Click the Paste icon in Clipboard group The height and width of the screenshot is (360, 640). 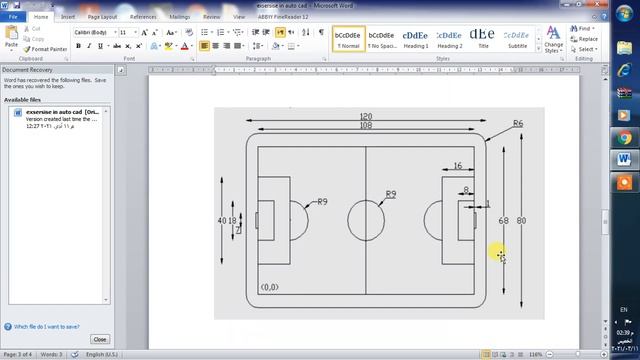click(x=11, y=33)
